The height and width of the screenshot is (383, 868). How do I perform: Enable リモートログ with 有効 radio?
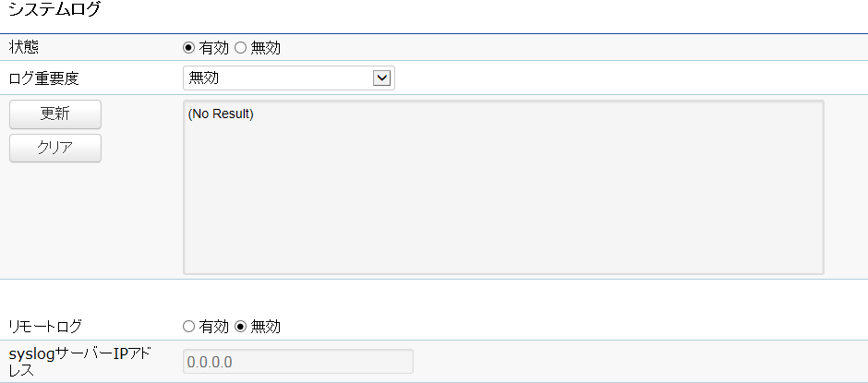(188, 327)
